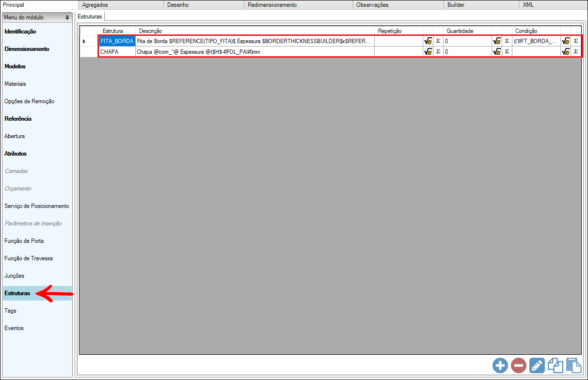Click the Descrição column header
The width and height of the screenshot is (588, 380).
[x=255, y=31]
